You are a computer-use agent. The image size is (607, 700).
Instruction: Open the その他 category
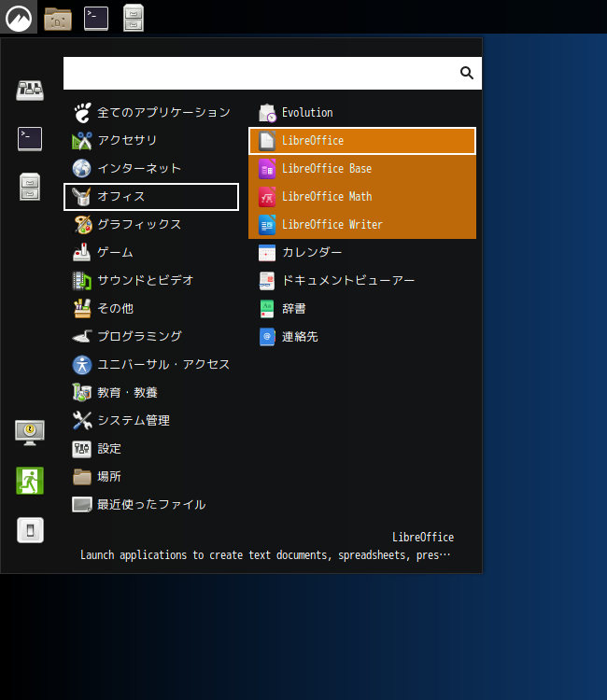151,309
